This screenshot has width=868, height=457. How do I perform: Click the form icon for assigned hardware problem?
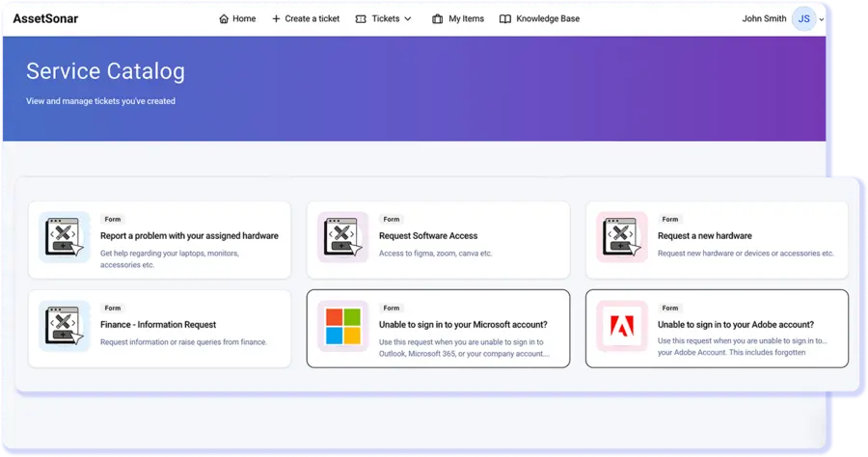point(65,237)
